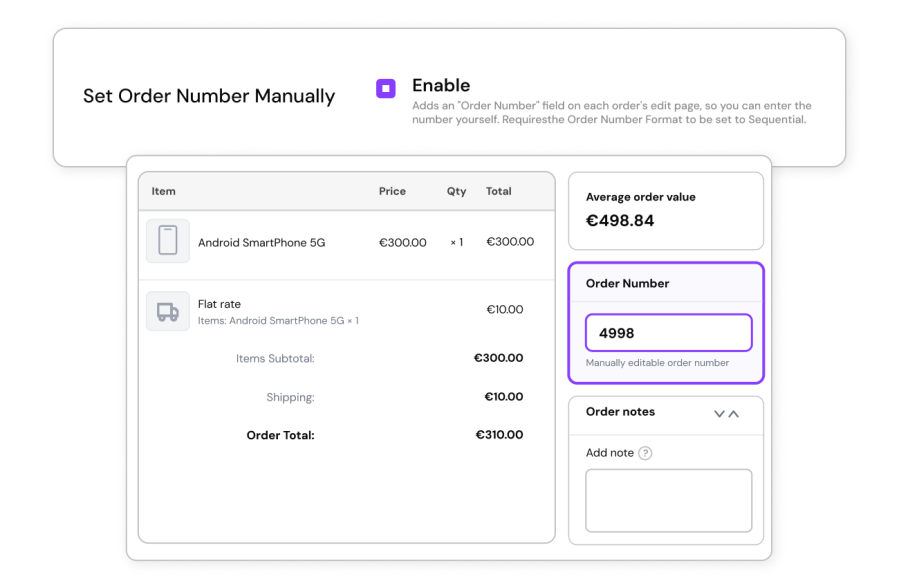Viewport: 899px width, 588px height.
Task: Click the Items: Android SmartPhone 5G × 1 text
Action: (278, 321)
